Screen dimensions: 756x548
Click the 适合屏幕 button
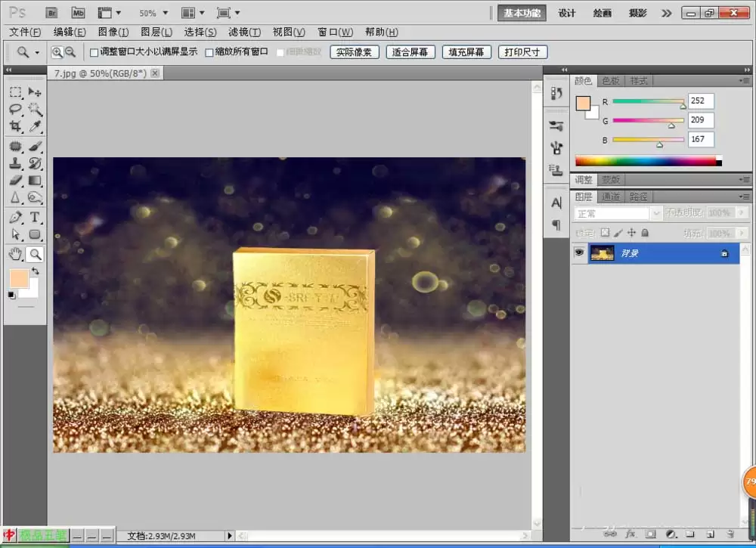click(411, 52)
